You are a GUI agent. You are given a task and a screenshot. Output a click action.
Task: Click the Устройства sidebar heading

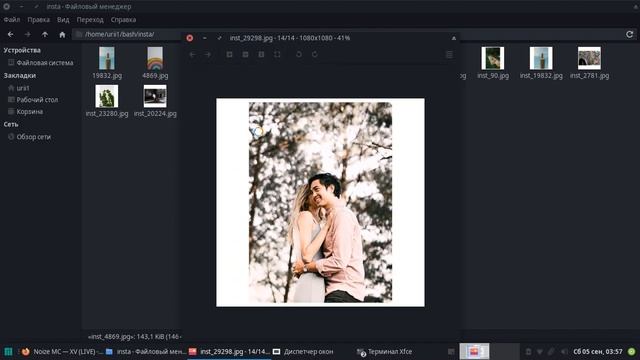point(22,50)
